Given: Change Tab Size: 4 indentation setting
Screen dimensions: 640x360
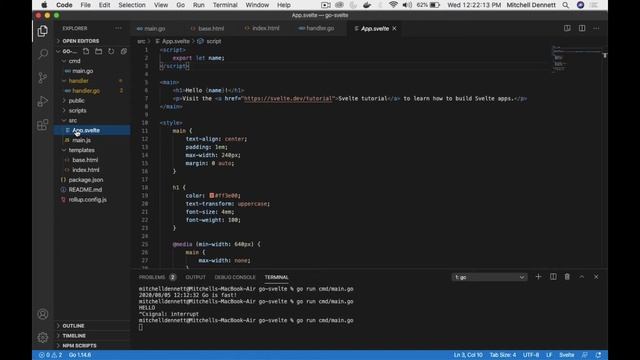Looking at the screenshot, I should click(502, 355).
